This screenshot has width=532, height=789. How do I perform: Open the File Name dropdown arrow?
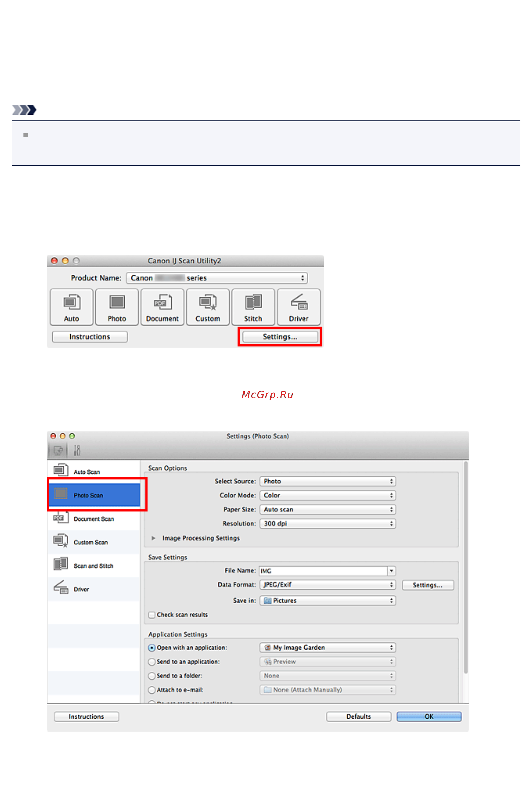pos(392,571)
